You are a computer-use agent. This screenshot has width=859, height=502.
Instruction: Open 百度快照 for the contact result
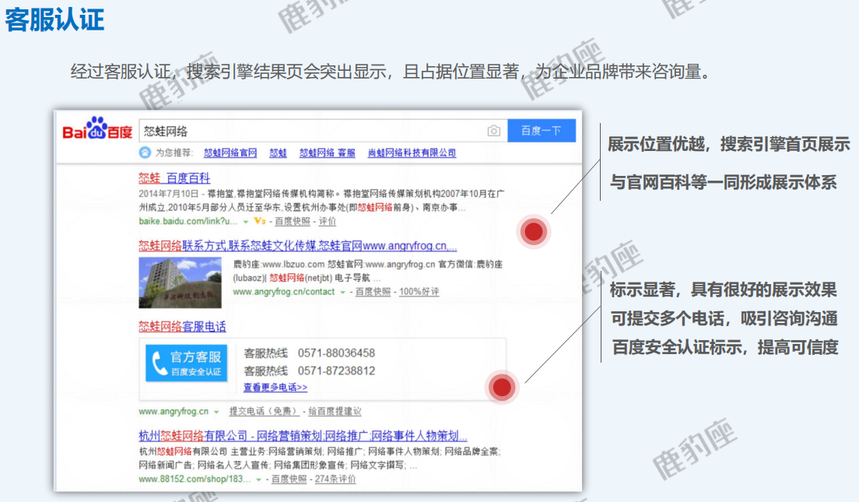click(373, 292)
